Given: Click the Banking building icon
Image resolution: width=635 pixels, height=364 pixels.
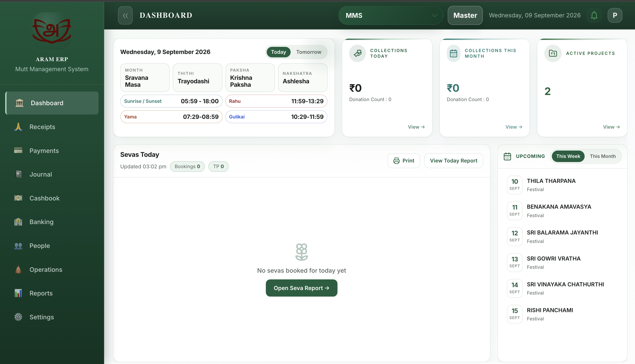Looking at the screenshot, I should (18, 222).
